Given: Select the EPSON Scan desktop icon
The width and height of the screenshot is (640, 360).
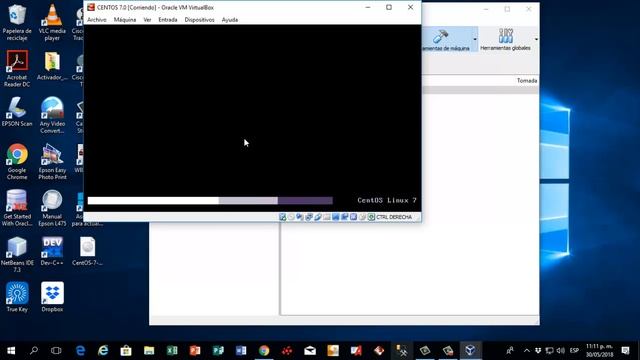Looking at the screenshot, I should tap(17, 112).
